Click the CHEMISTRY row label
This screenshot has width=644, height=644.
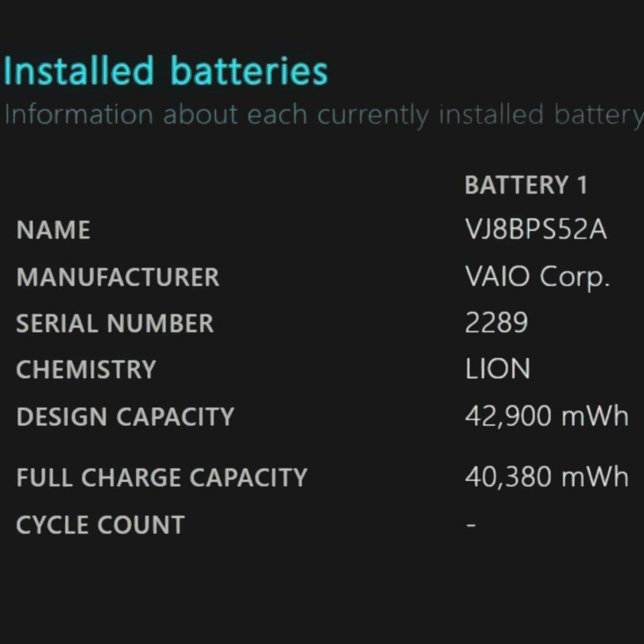(86, 370)
